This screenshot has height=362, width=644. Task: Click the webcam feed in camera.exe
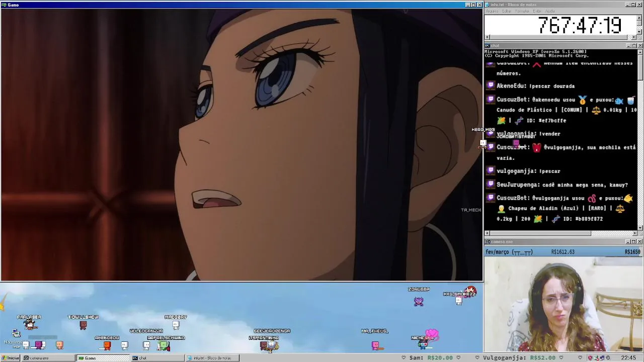[x=563, y=304]
